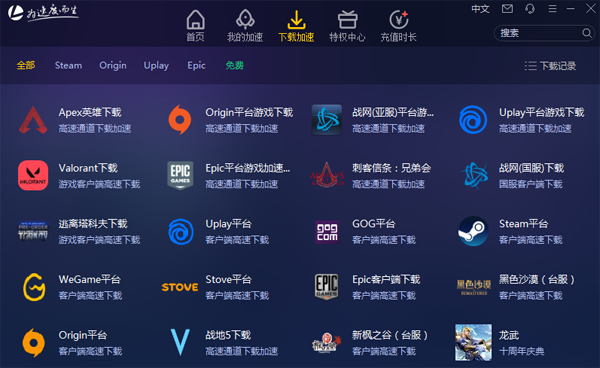Filter list by Epic

196,65
